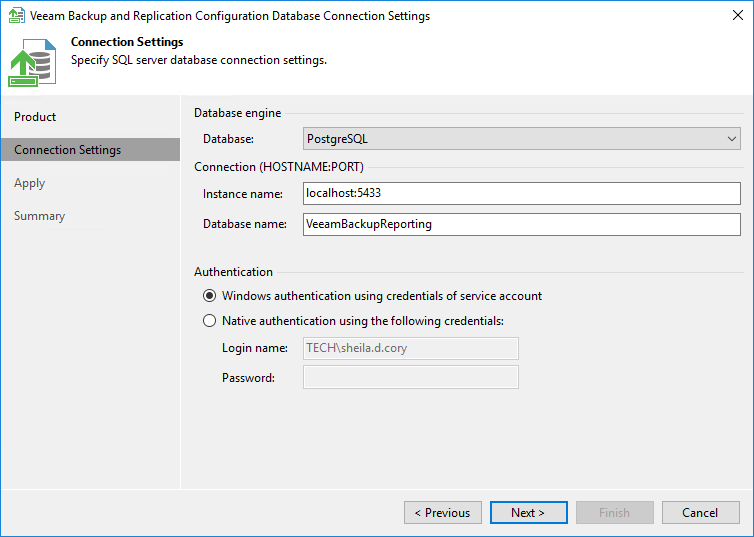
Task: Click the Finish button
Action: (x=614, y=513)
